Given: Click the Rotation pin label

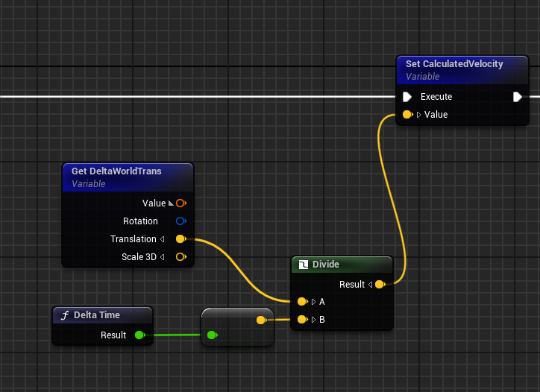Looking at the screenshot, I should (140, 221).
